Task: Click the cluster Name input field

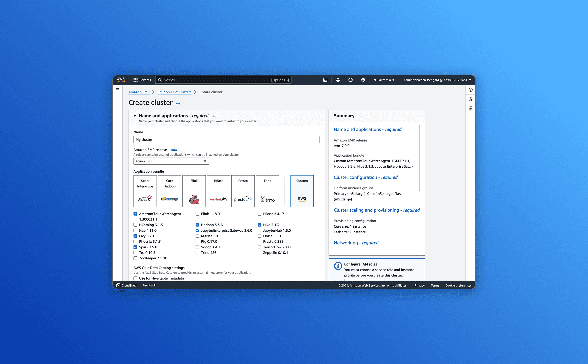Action: pyautogui.click(x=226, y=139)
